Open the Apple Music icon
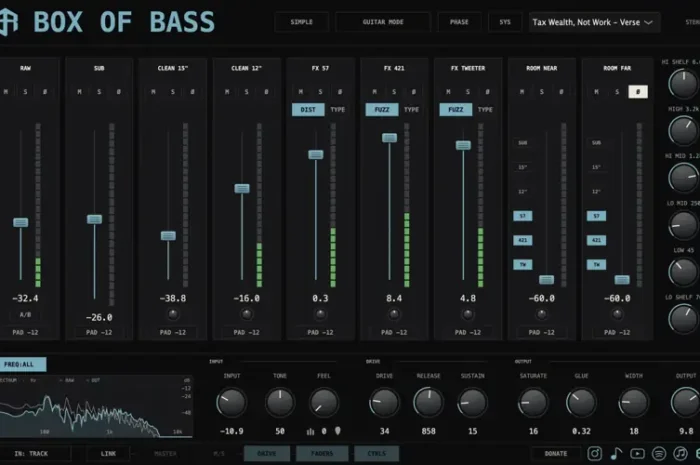 pos(680,453)
